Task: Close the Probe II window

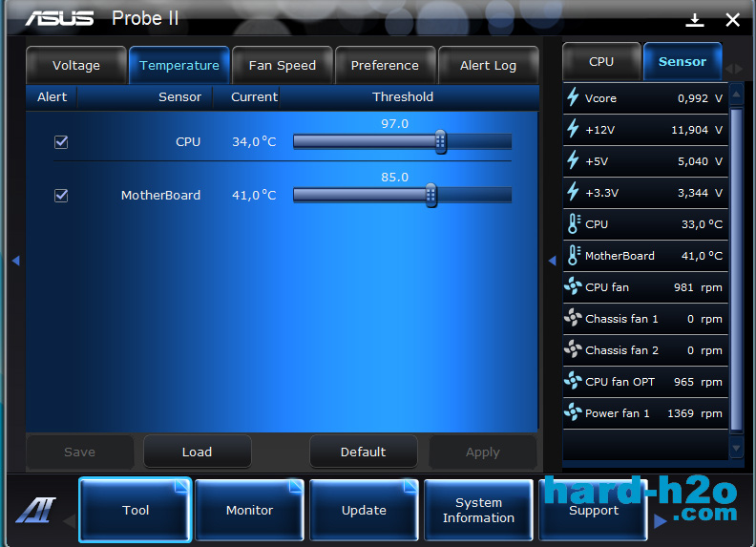Action: 733,20
